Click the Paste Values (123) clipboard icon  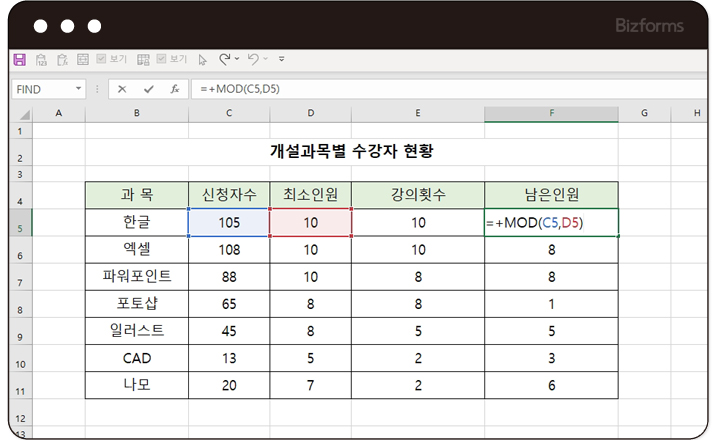pos(41,59)
